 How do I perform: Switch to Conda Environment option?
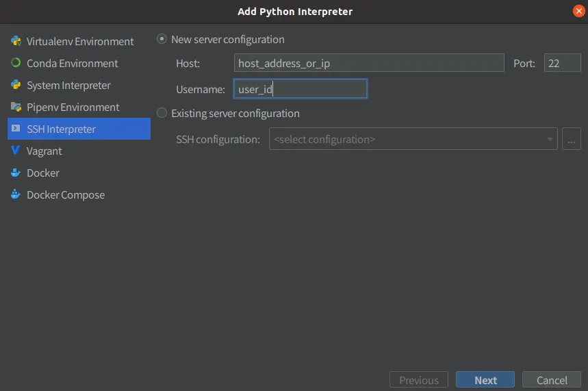72,63
